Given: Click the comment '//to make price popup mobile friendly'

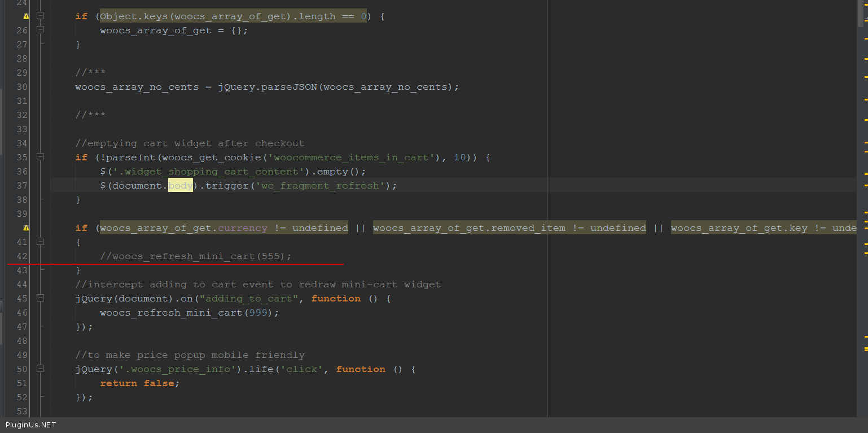Looking at the screenshot, I should pos(190,355).
